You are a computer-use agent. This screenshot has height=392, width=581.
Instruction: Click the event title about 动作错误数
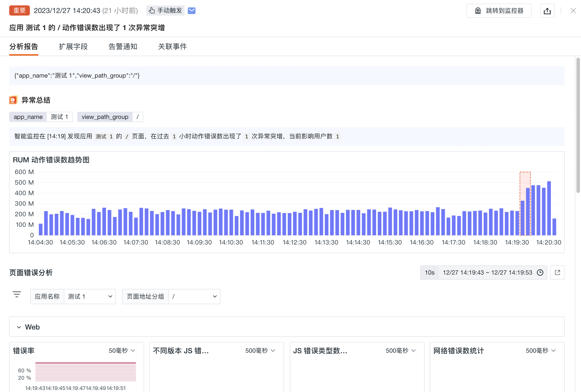coord(87,28)
